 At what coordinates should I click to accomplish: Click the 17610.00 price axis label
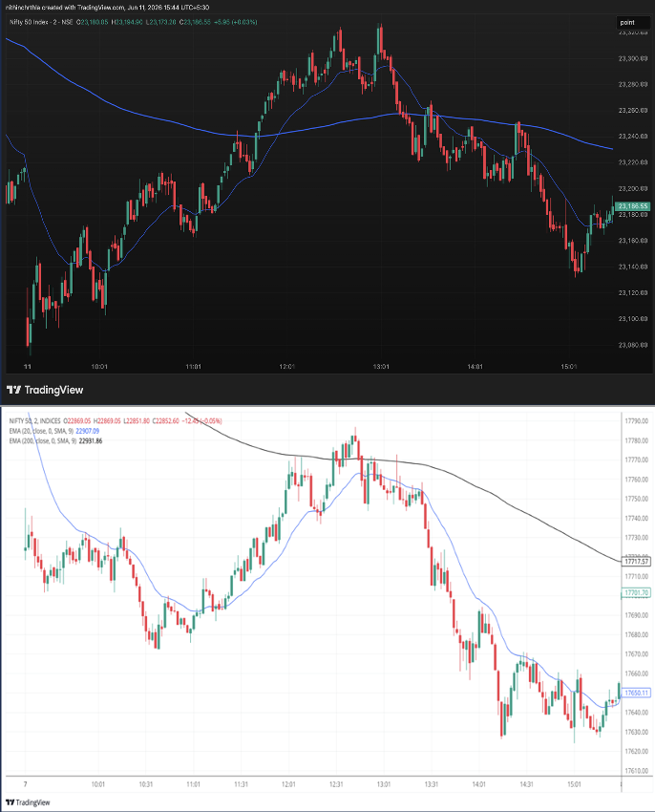(636, 771)
